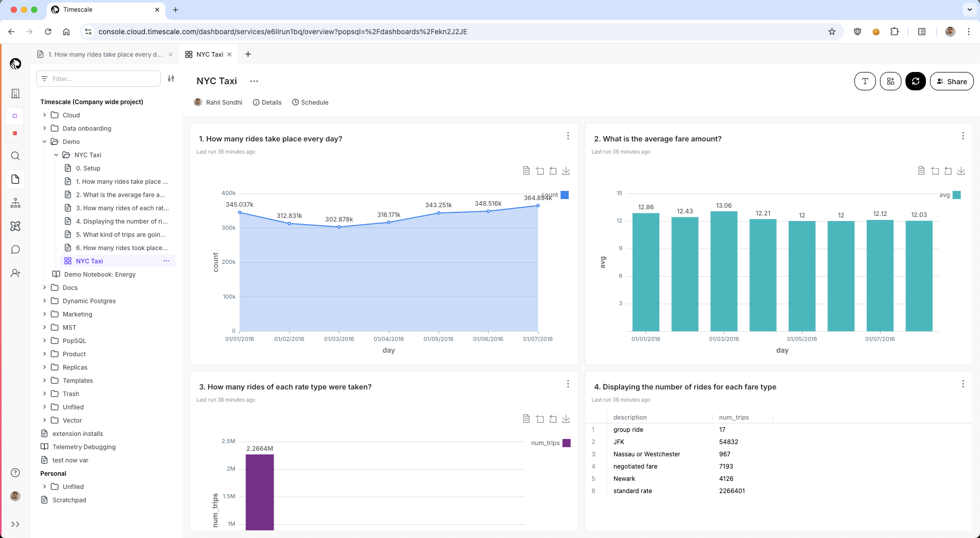Expand the Cloud folder
This screenshot has height=538, width=980.
click(44, 115)
